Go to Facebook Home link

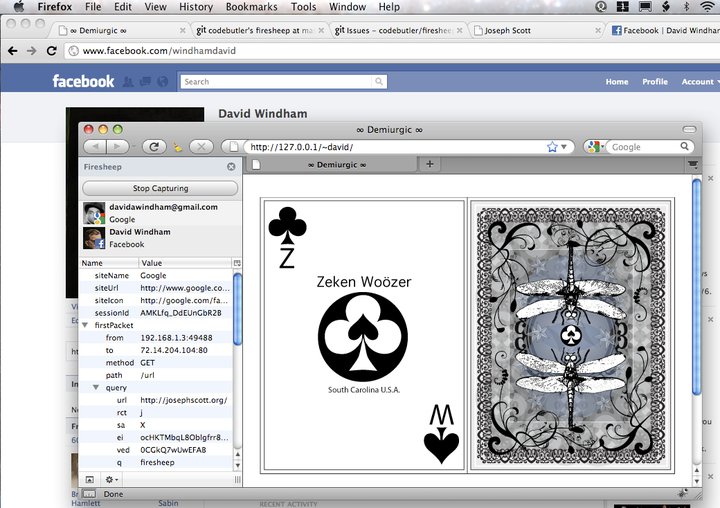coord(617,82)
